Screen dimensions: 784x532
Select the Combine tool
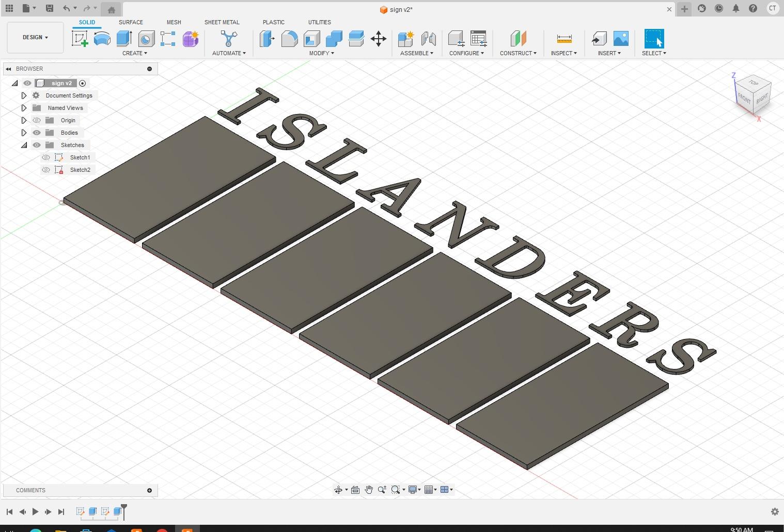(334, 39)
